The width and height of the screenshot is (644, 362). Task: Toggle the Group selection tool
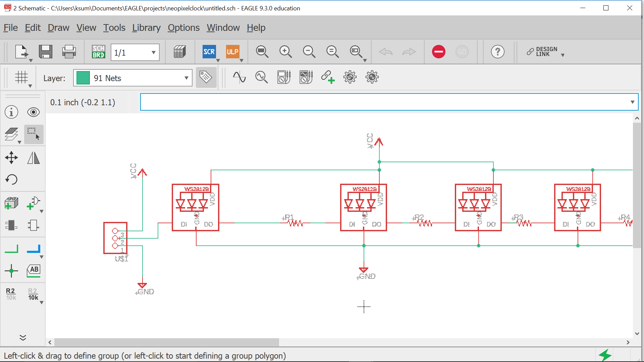(x=34, y=134)
